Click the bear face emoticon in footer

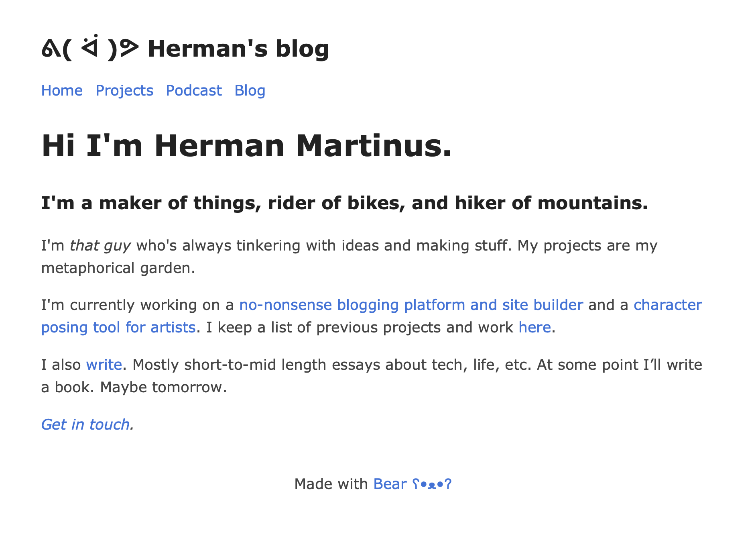tap(432, 484)
